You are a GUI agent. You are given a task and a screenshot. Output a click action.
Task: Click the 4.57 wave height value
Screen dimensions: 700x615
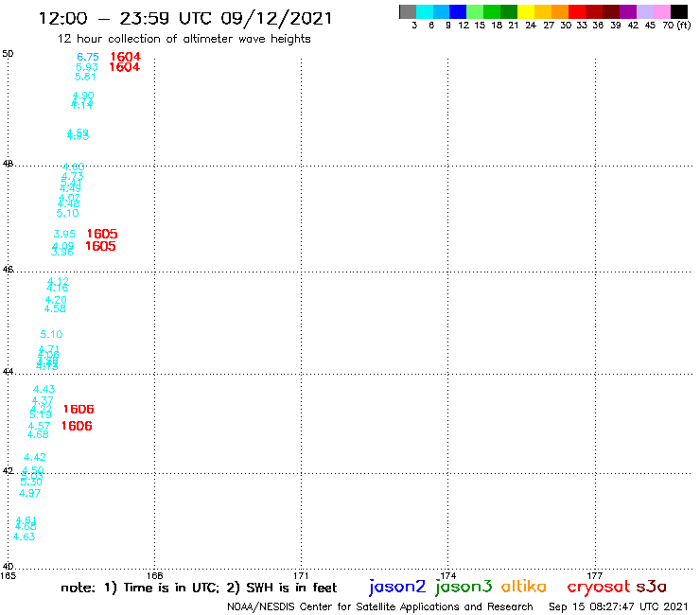(x=40, y=426)
